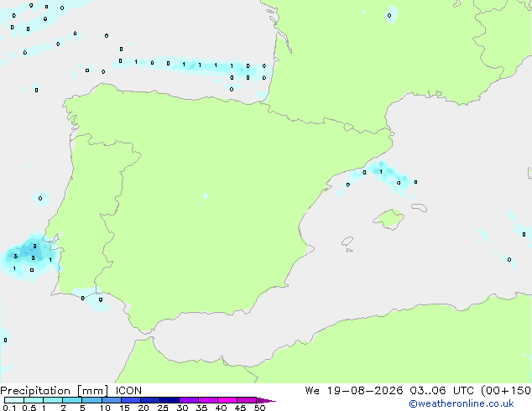Click the '0.1' legend scale label
Screen dimensions: 532x411
pyautogui.click(x=9, y=408)
